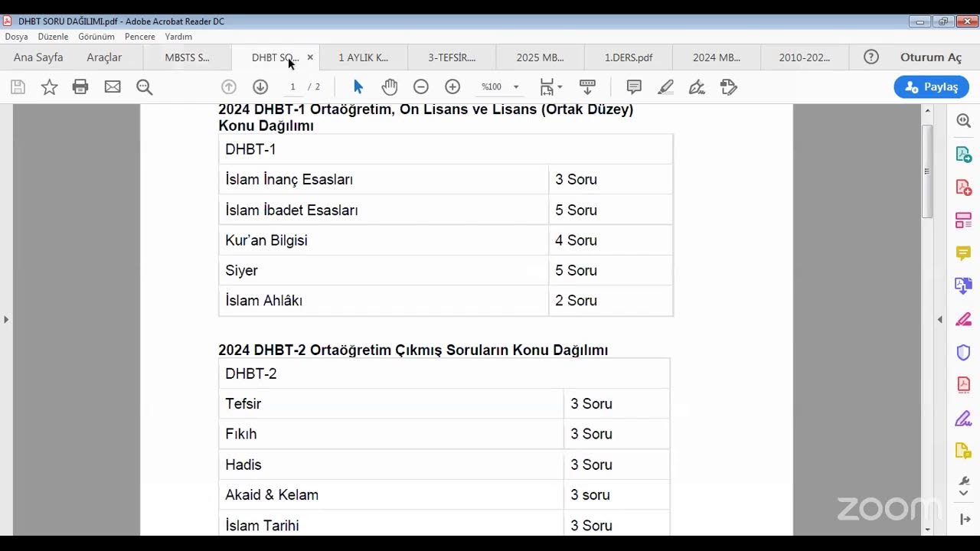Print the document with the printer icon
Image resolution: width=980 pixels, height=551 pixels.
80,87
